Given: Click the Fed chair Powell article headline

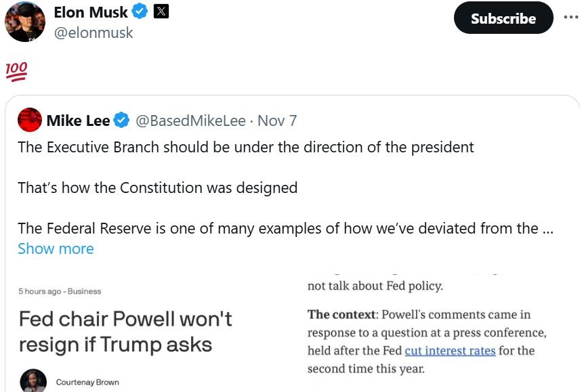Looking at the screenshot, I should (125, 331).
